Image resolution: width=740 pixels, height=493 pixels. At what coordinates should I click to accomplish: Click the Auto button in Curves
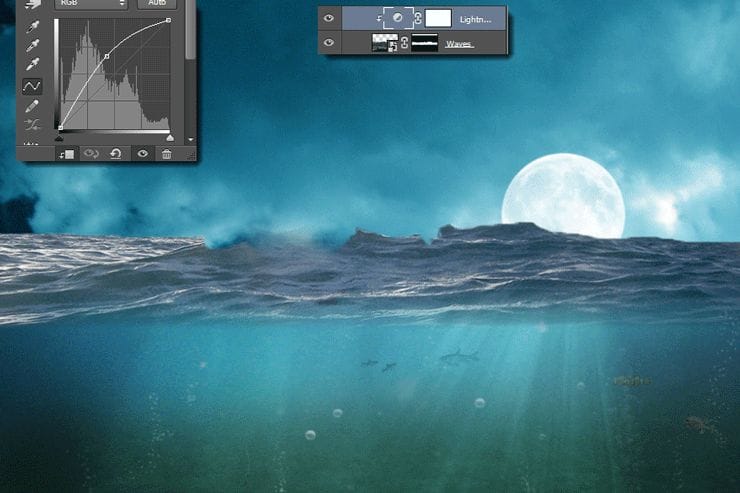(157, 4)
